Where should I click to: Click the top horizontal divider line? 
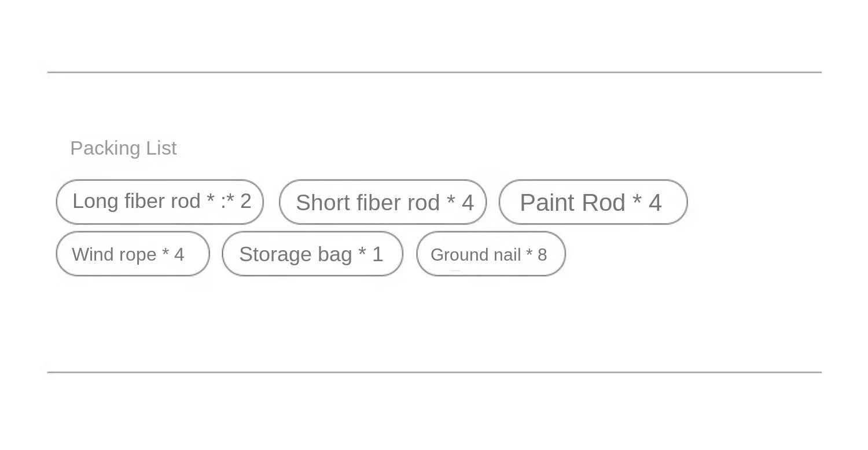click(x=434, y=72)
